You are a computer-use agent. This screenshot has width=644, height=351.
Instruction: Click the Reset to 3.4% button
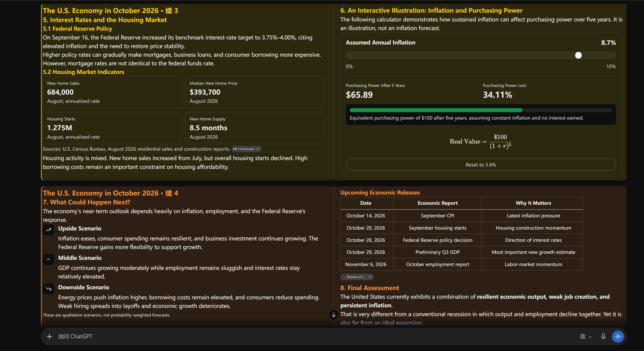480,165
